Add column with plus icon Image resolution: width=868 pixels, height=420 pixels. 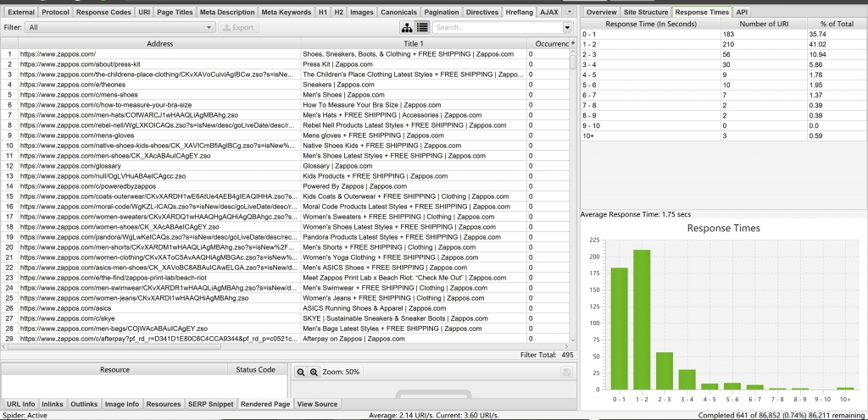click(572, 43)
